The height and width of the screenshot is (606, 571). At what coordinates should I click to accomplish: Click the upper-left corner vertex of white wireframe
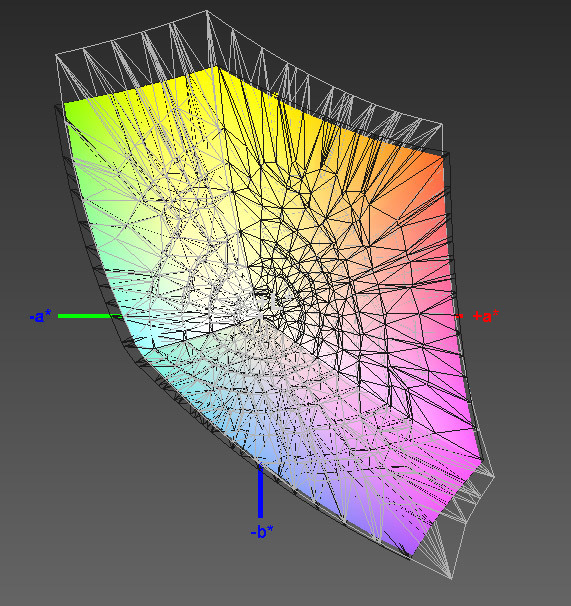pos(56,56)
